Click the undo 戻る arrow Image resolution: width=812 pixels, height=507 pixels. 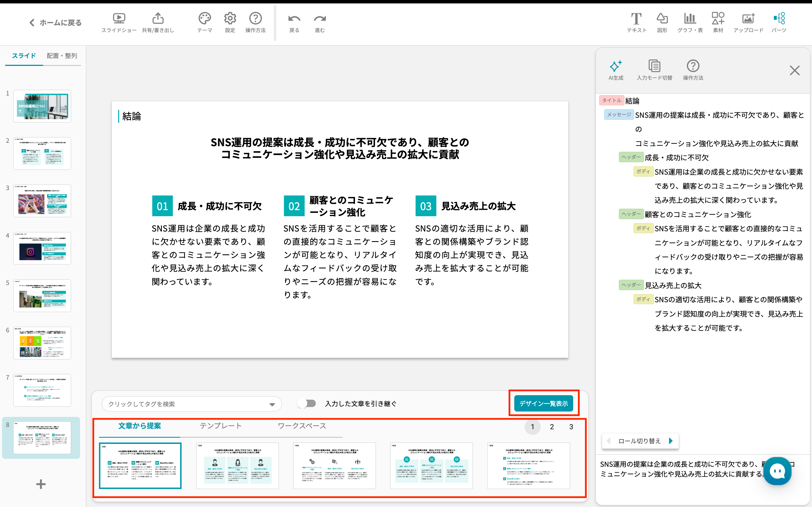coord(294,19)
